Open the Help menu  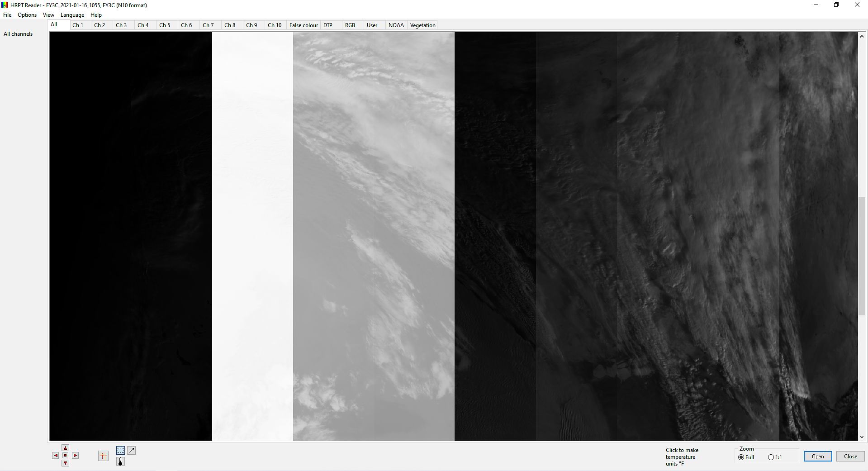pyautogui.click(x=96, y=15)
